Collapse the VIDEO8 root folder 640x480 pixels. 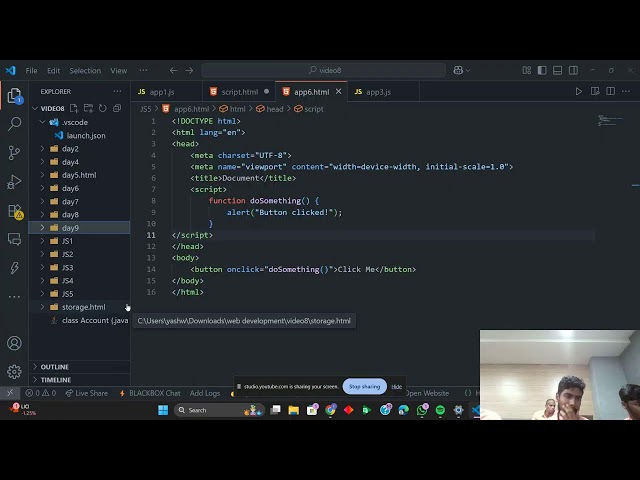(x=36, y=108)
